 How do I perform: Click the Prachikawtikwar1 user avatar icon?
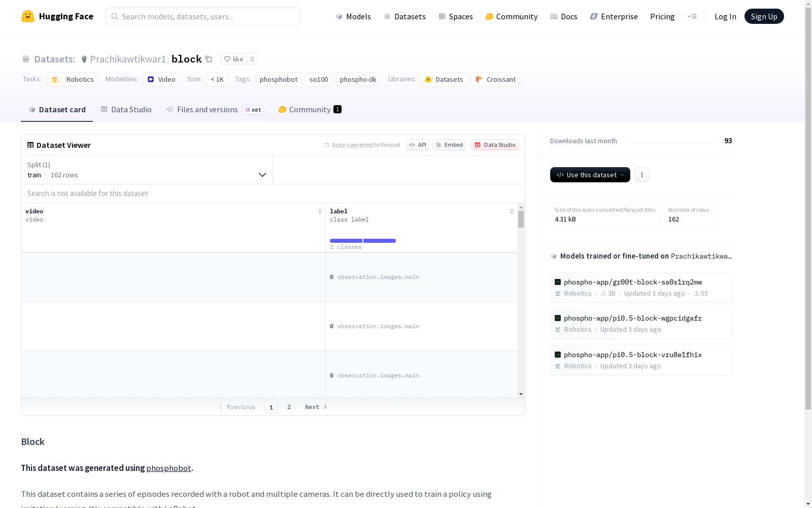(84, 59)
